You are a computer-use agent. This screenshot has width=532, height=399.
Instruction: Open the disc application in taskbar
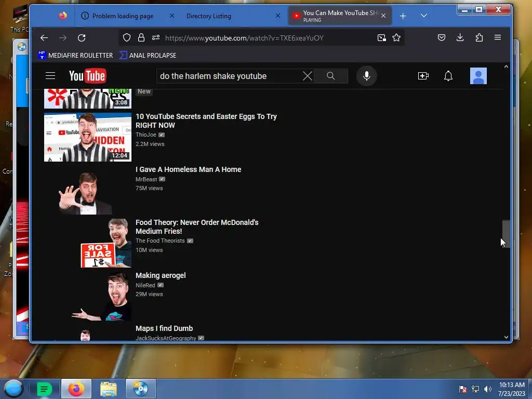point(140,389)
